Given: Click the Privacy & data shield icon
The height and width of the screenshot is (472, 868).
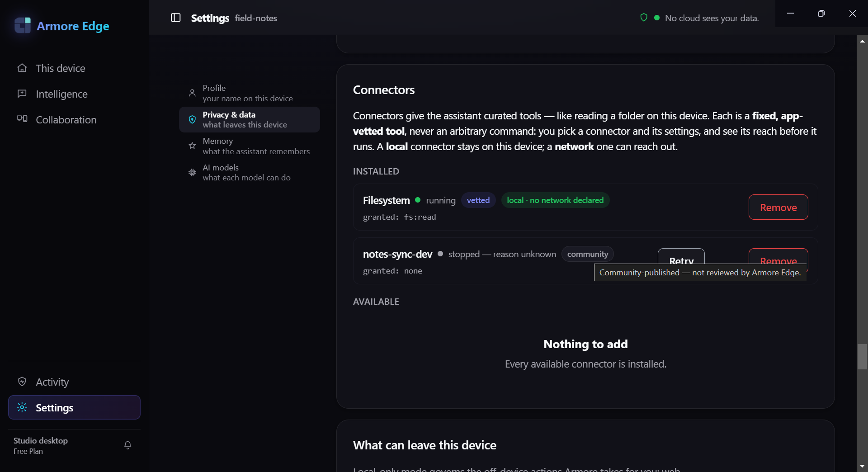Looking at the screenshot, I should pos(192,119).
